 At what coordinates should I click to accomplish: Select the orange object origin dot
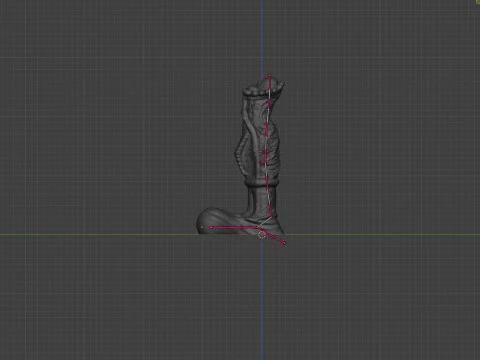[x=202, y=227]
